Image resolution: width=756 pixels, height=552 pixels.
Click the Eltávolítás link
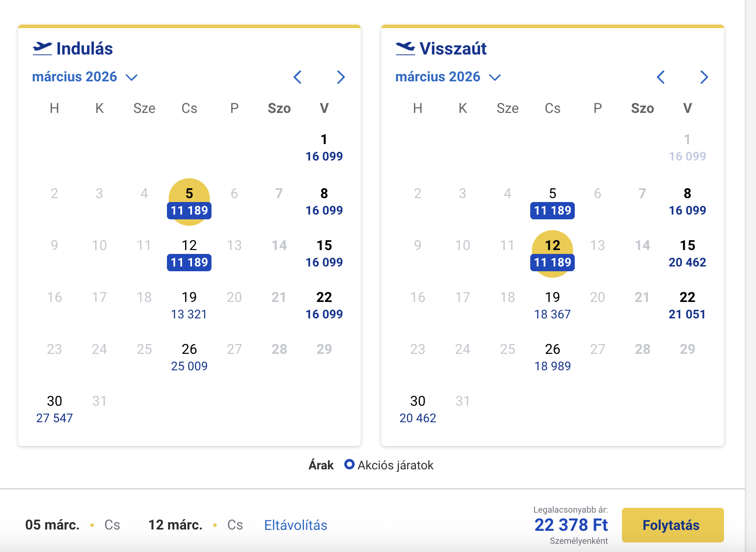[x=295, y=525]
